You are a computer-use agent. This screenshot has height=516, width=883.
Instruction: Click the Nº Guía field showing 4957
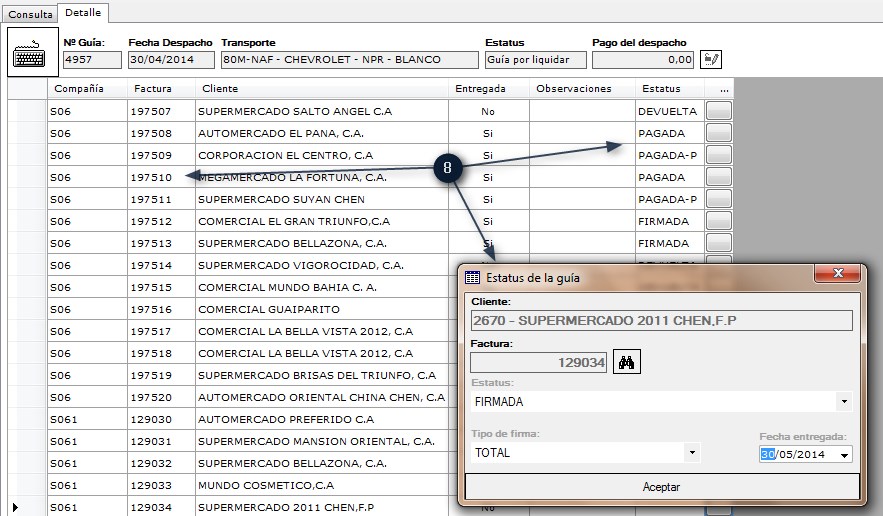[92, 60]
